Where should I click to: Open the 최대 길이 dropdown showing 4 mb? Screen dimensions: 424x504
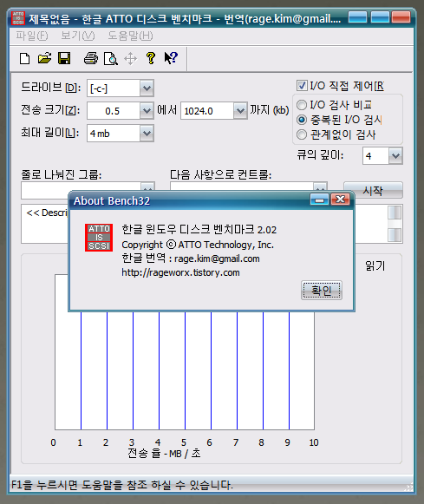coord(147,133)
